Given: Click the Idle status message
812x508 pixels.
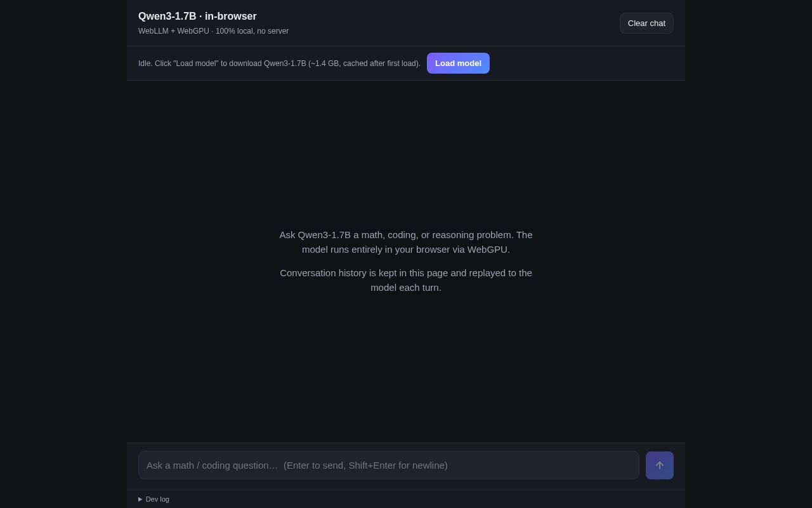Looking at the screenshot, I should point(279,63).
